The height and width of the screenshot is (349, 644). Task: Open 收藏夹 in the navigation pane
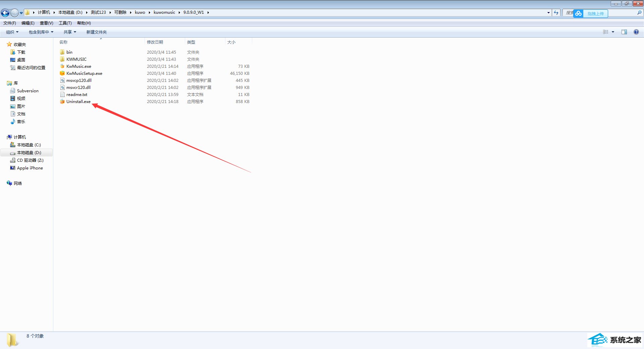coord(19,44)
